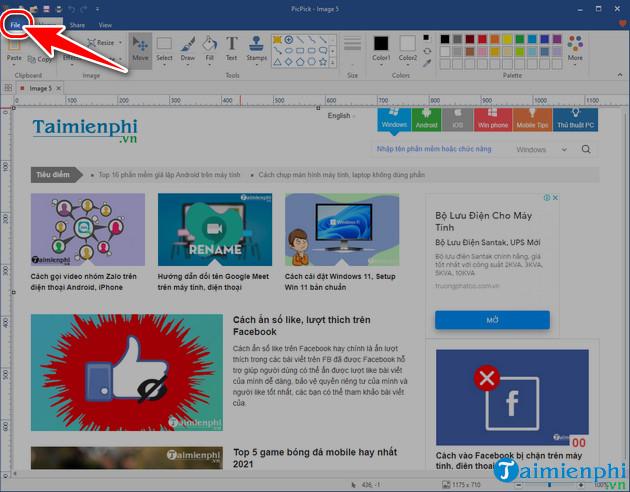Adjust the zoom slider in status bar
Image resolution: width=630 pixels, height=492 pixels.
point(550,485)
